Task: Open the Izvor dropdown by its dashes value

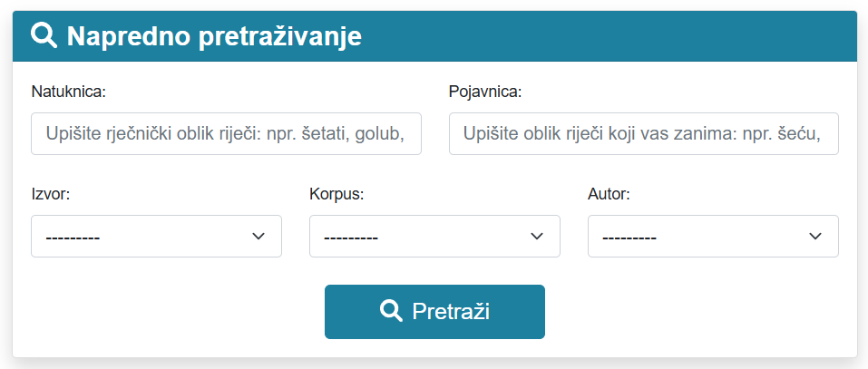Action: [73, 238]
